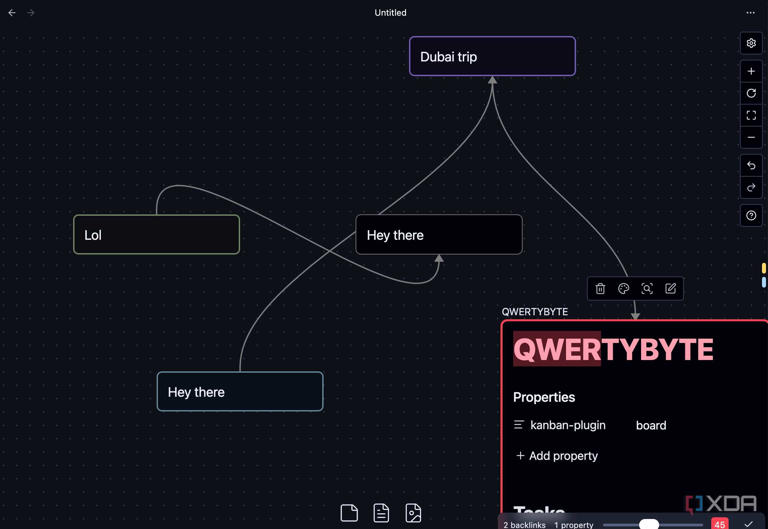Delete the selected QWERTYBYTE card
This screenshot has width=768, height=529.
pyautogui.click(x=600, y=289)
